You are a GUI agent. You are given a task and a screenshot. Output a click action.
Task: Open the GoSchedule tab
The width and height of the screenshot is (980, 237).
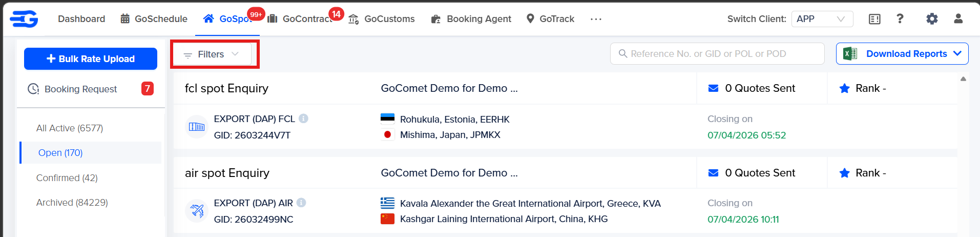154,19
